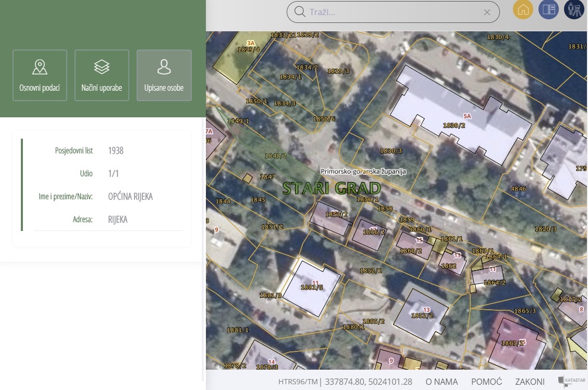
Task: Clear the search field with X
Action: tap(487, 13)
